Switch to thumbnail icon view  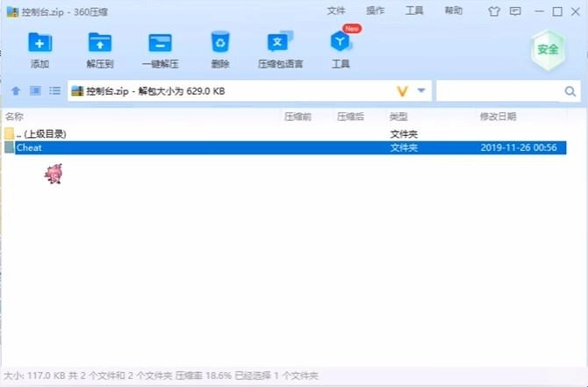pos(35,90)
